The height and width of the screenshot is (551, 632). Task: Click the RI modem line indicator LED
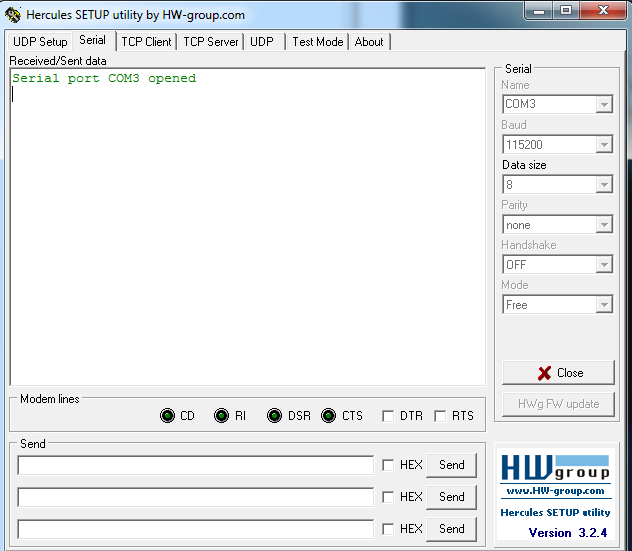(x=221, y=416)
